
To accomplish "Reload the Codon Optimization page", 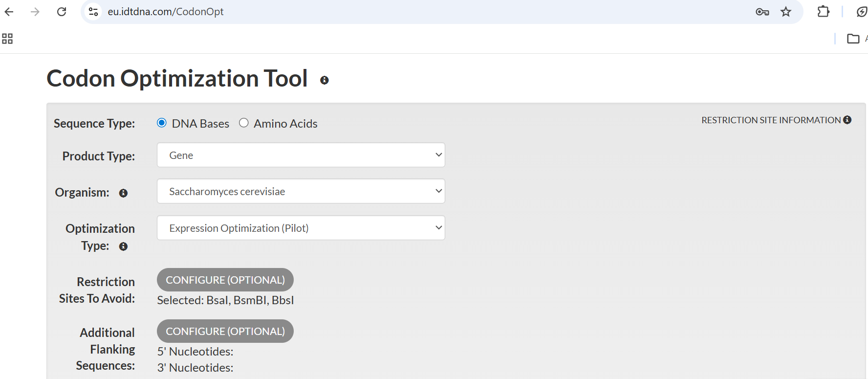I will (x=62, y=12).
